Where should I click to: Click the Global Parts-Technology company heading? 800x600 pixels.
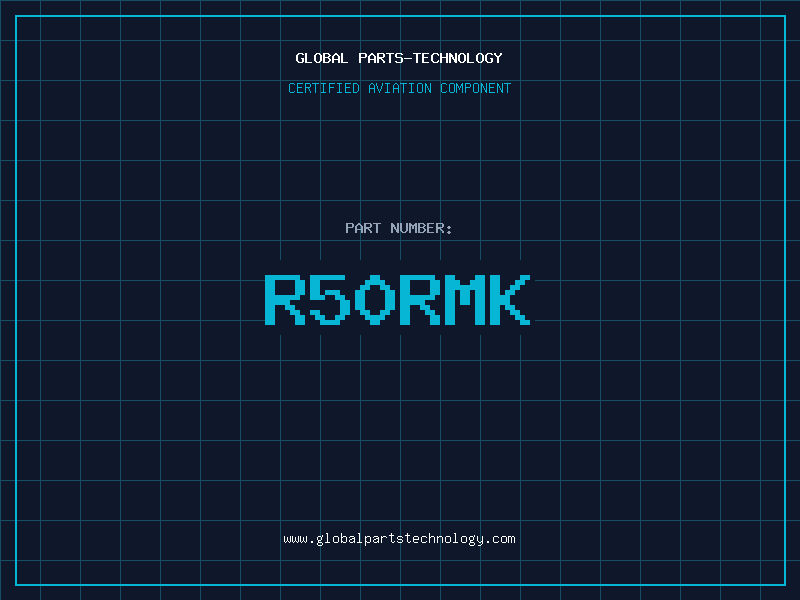pos(399,59)
